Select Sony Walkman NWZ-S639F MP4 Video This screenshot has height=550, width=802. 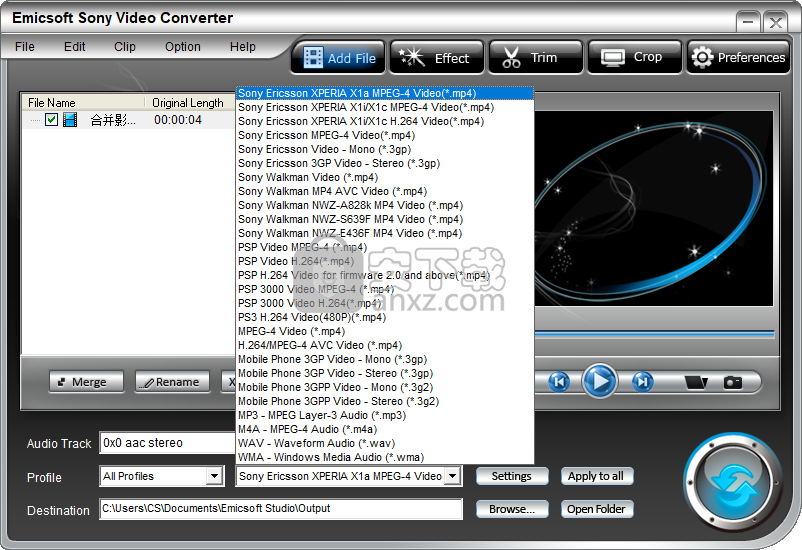pyautogui.click(x=385, y=219)
